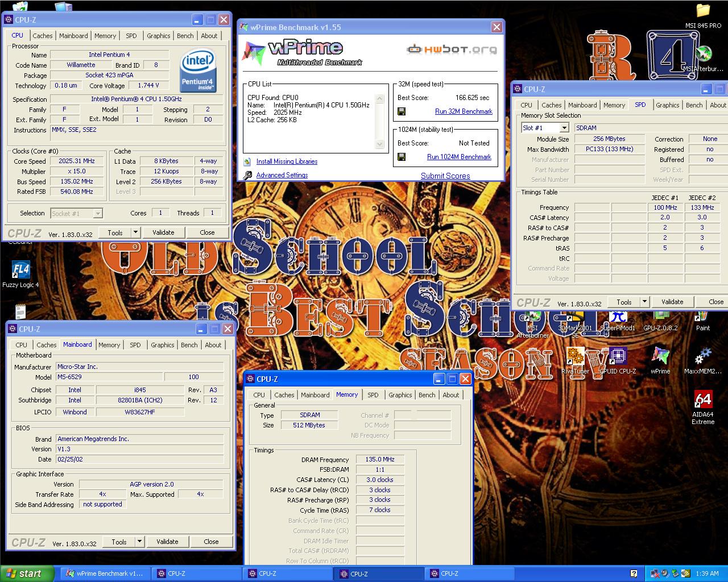Open the Install Missing Libraries link

click(287, 161)
